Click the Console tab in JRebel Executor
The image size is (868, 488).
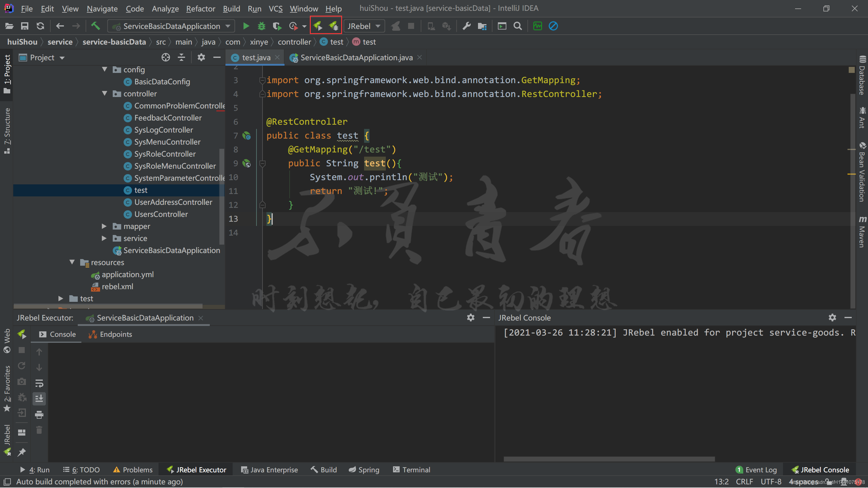coord(62,334)
